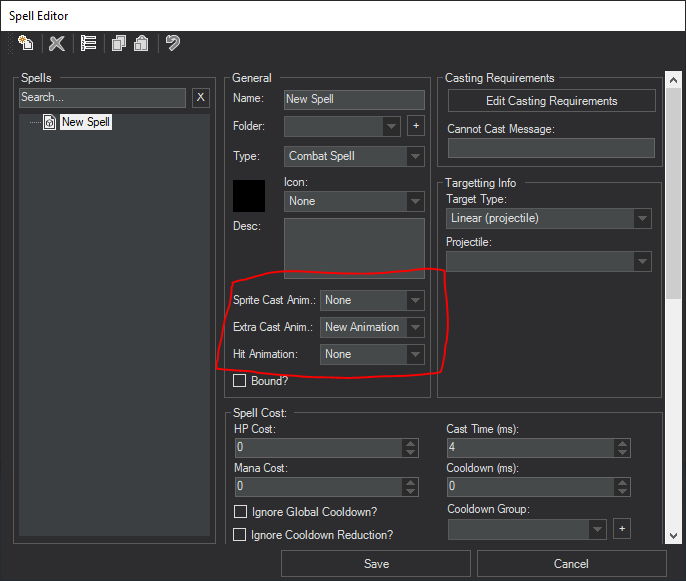Expand the Target Type dropdown

click(x=548, y=218)
